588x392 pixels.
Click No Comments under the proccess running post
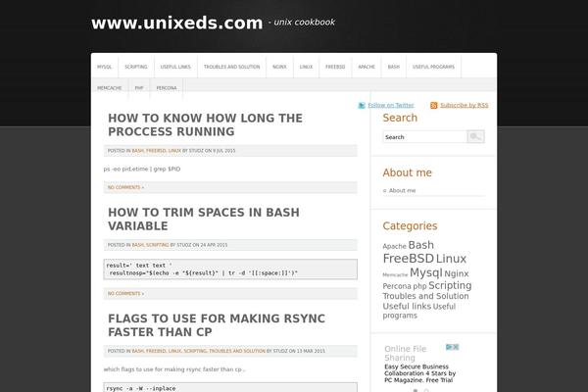(125, 187)
